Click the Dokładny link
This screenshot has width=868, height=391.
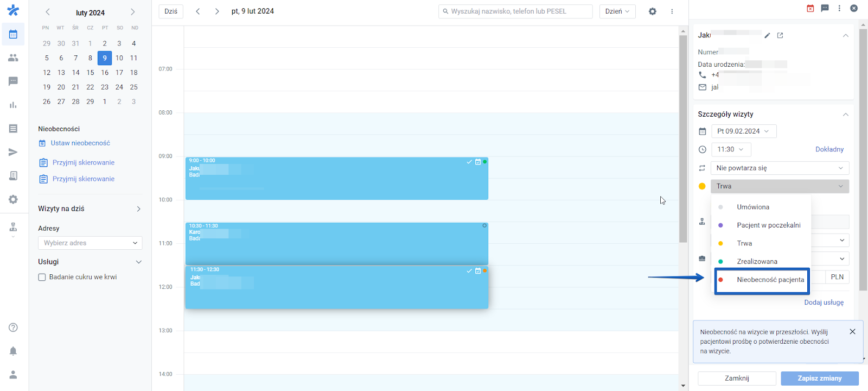click(x=829, y=149)
